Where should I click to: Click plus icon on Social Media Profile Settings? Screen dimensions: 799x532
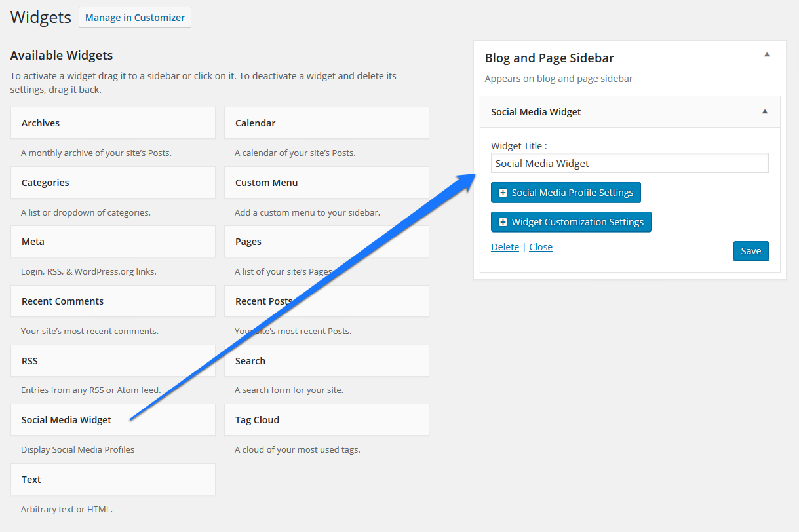coord(503,193)
